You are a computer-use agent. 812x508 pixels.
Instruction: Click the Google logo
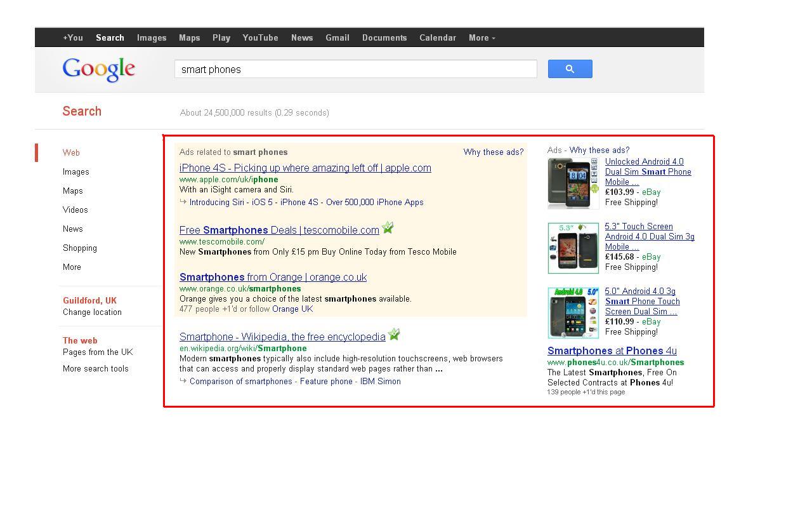tap(98, 70)
